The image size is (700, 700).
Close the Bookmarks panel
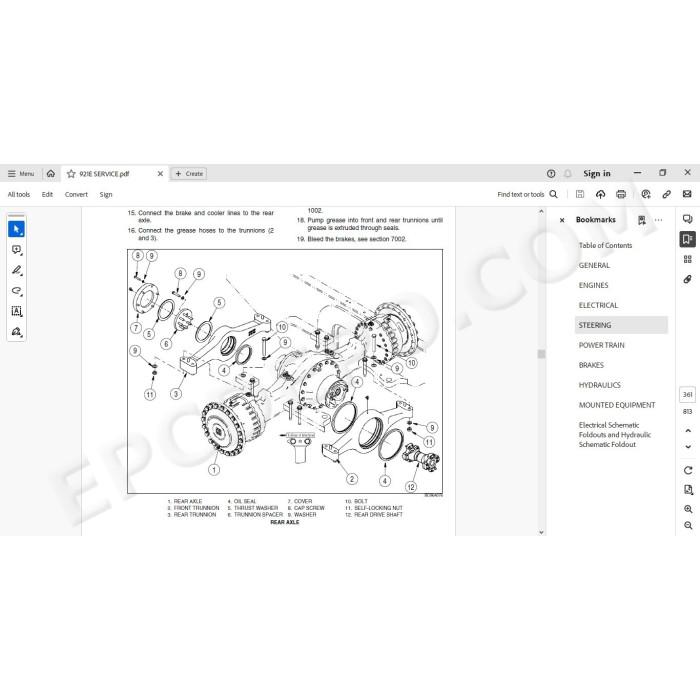click(562, 220)
